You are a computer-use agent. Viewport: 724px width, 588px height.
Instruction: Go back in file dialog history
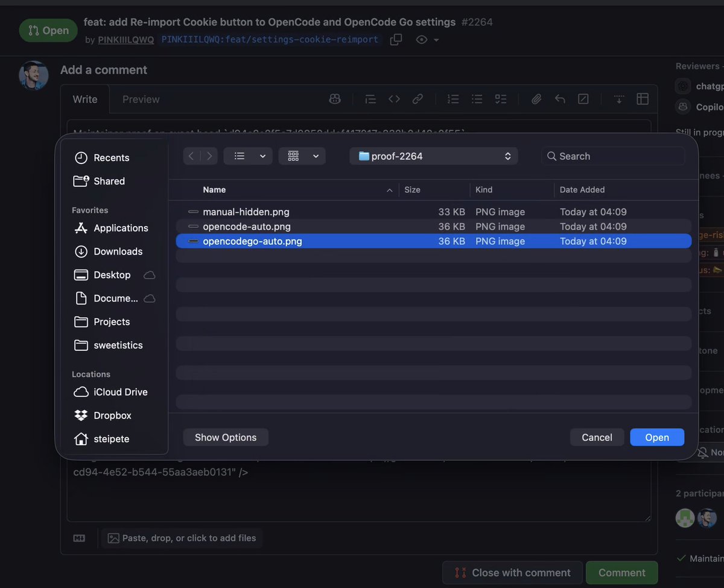[x=191, y=156]
